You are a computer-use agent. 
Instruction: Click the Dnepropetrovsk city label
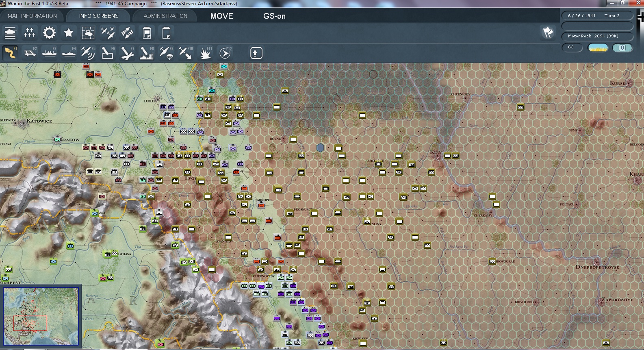(597, 267)
